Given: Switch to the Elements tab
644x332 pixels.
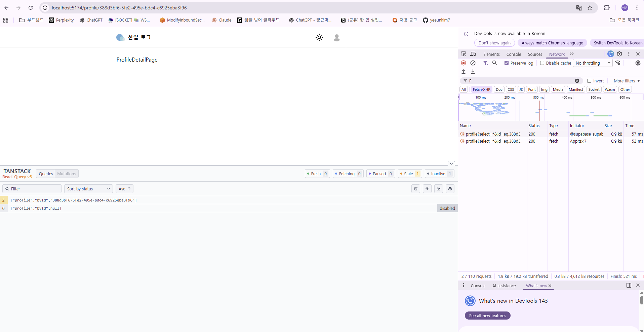Looking at the screenshot, I should pyautogui.click(x=491, y=54).
